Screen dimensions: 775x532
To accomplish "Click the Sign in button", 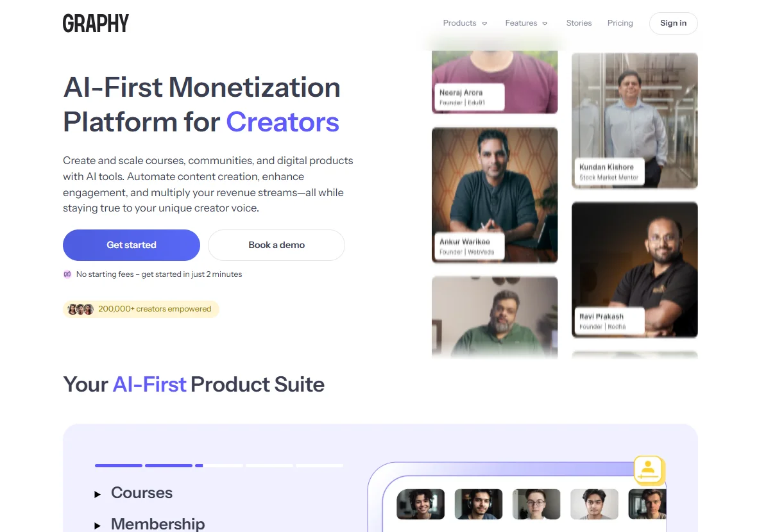I will coord(673,23).
